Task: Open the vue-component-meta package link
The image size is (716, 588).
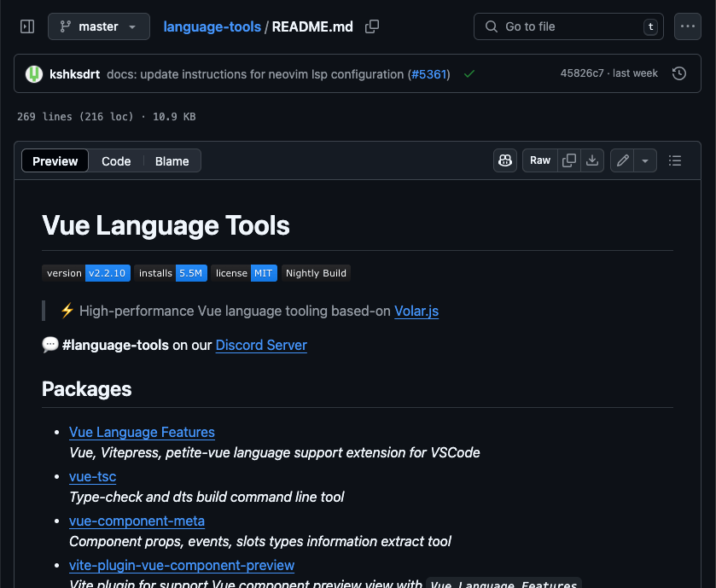Action: (137, 521)
